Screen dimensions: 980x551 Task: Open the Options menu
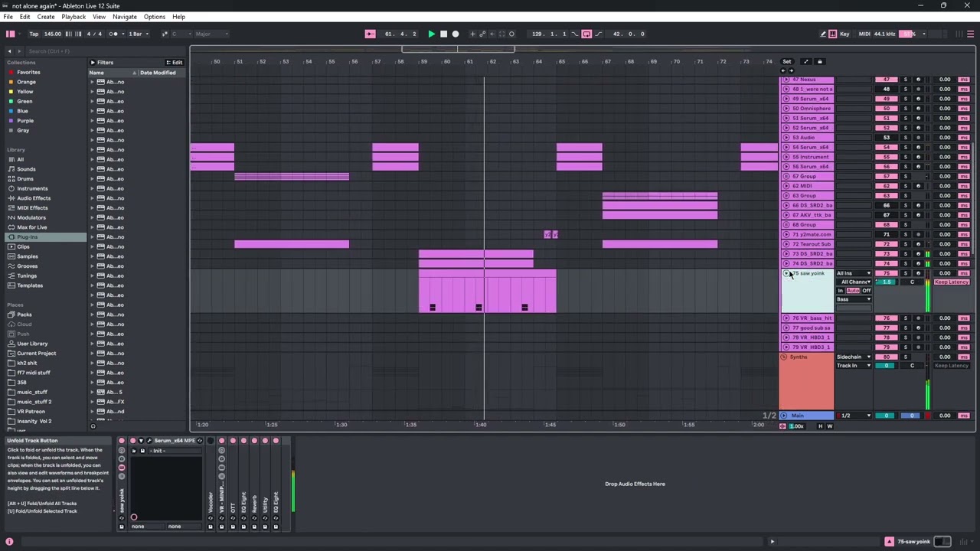(x=155, y=17)
